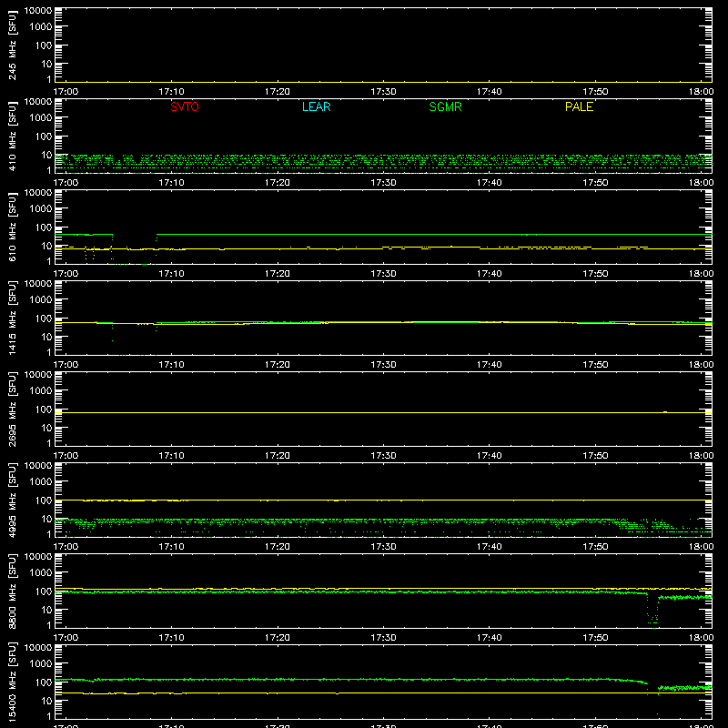This screenshot has width=728, height=728.
Task: Click the 100 value on 610 MHz axis
Action: [x=44, y=227]
